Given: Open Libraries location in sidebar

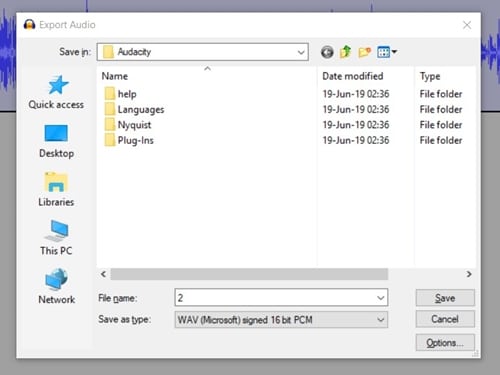Looking at the screenshot, I should (x=56, y=189).
